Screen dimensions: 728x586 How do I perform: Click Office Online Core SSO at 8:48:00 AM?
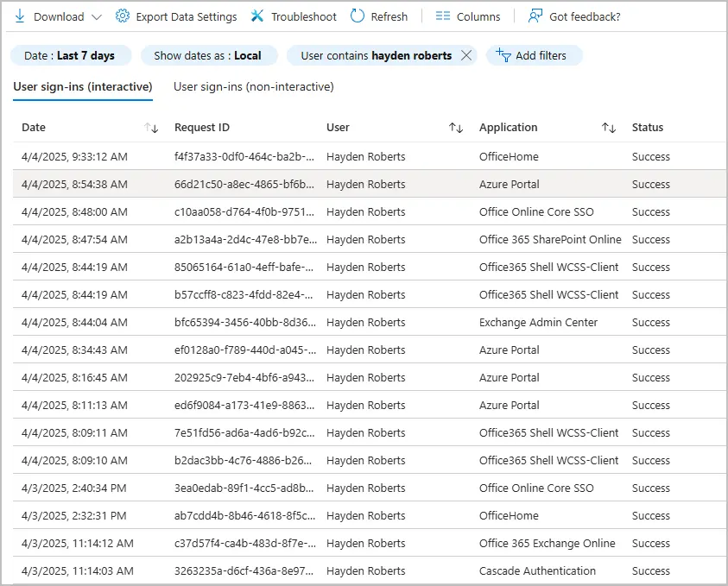pyautogui.click(x=536, y=212)
